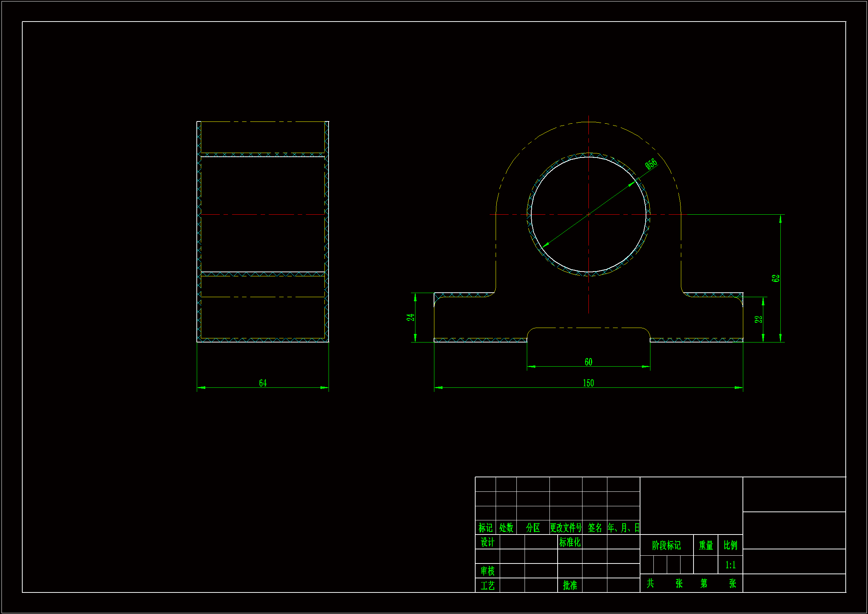Image resolution: width=868 pixels, height=614 pixels.
Task: Select the 62 center height dimension
Action: pos(776,278)
